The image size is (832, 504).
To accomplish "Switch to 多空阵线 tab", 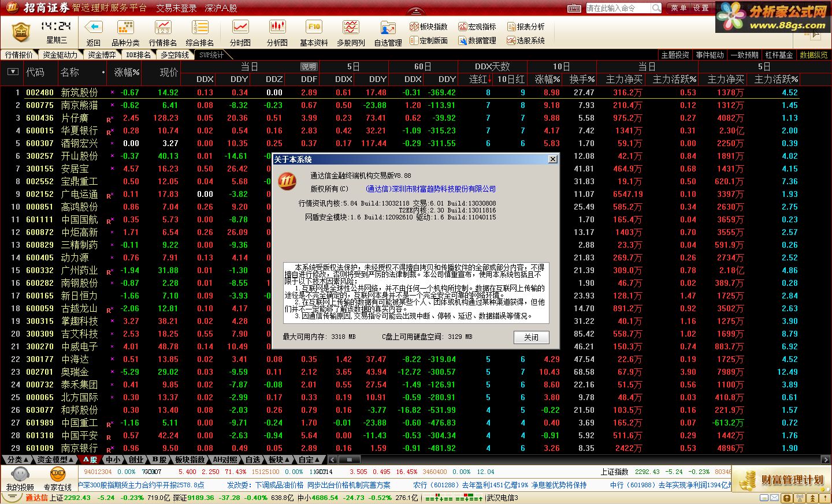I will coord(174,55).
